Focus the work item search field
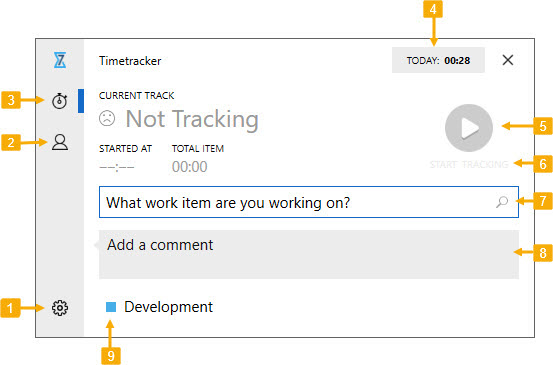553x365 pixels. [309, 202]
